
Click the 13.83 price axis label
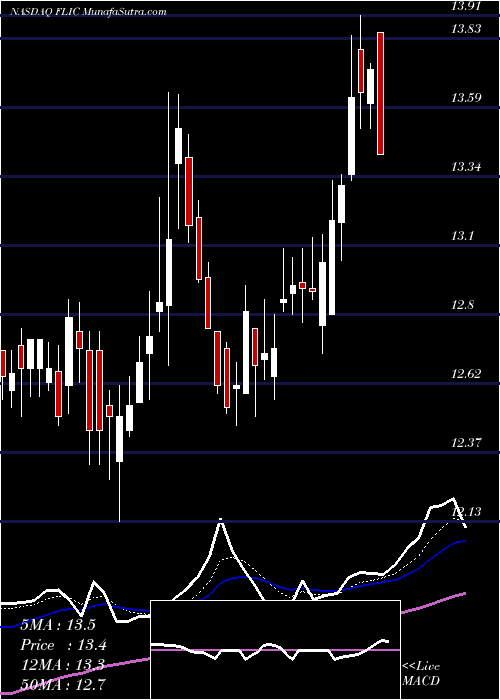click(x=466, y=29)
